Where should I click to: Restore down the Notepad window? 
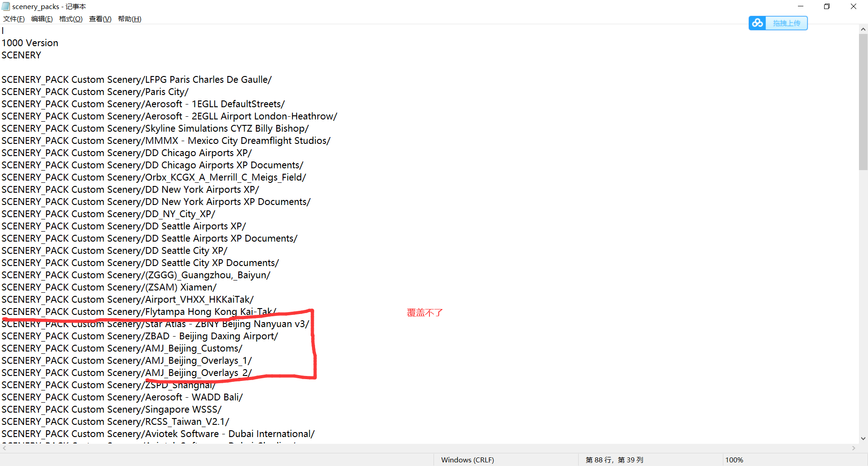[827, 6]
